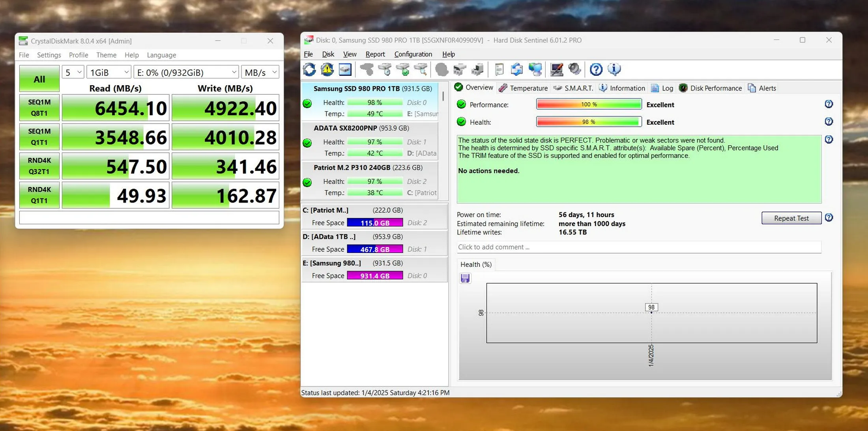Click the disk with magnifier toolbar icon

pyautogui.click(x=421, y=69)
